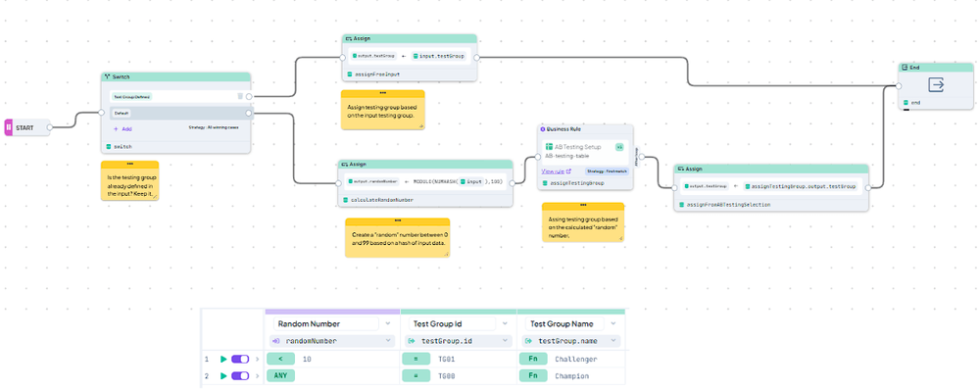Screen dimensions: 980x390
Task: Edit the Test Group Id column name field
Action: coord(452,323)
